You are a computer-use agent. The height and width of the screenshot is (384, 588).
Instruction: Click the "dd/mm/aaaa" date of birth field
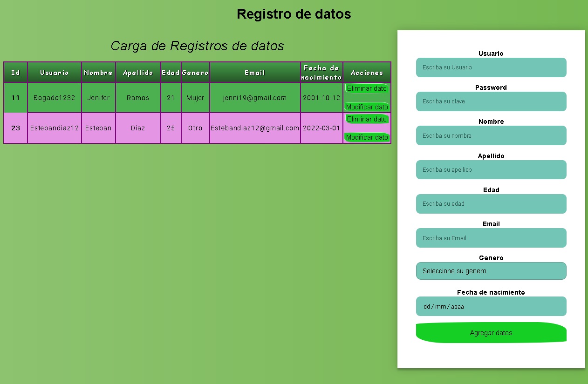click(x=491, y=306)
